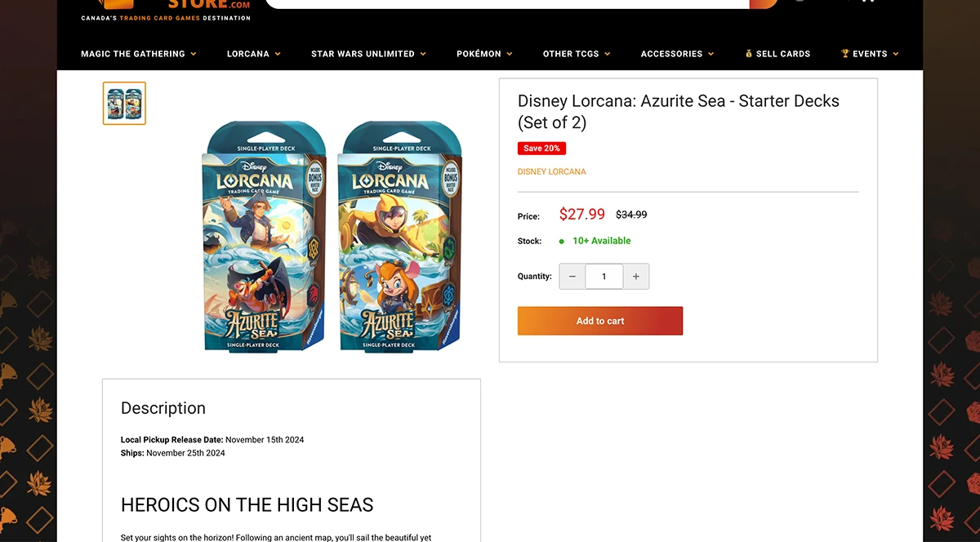Click the Accessories navigation entry
Image resolution: width=980 pixels, height=542 pixels.
672,53
